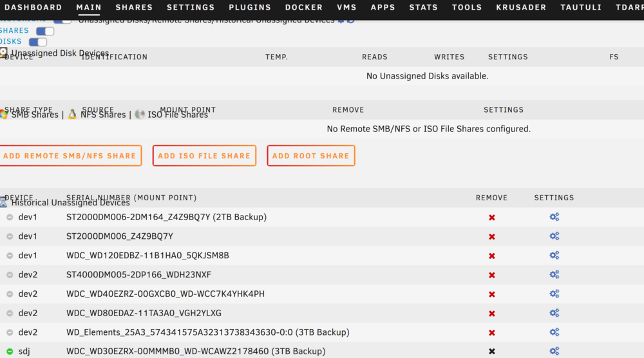This screenshot has height=358, width=644.
Task: Click grey status icon of ST2000DM006-2DM164 row
Action: pos(10,217)
